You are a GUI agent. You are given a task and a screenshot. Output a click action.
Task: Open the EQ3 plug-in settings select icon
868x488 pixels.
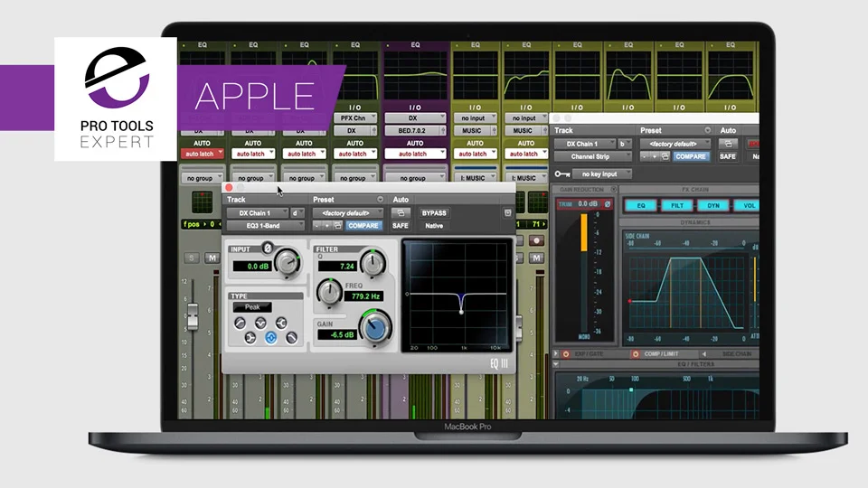(x=337, y=226)
